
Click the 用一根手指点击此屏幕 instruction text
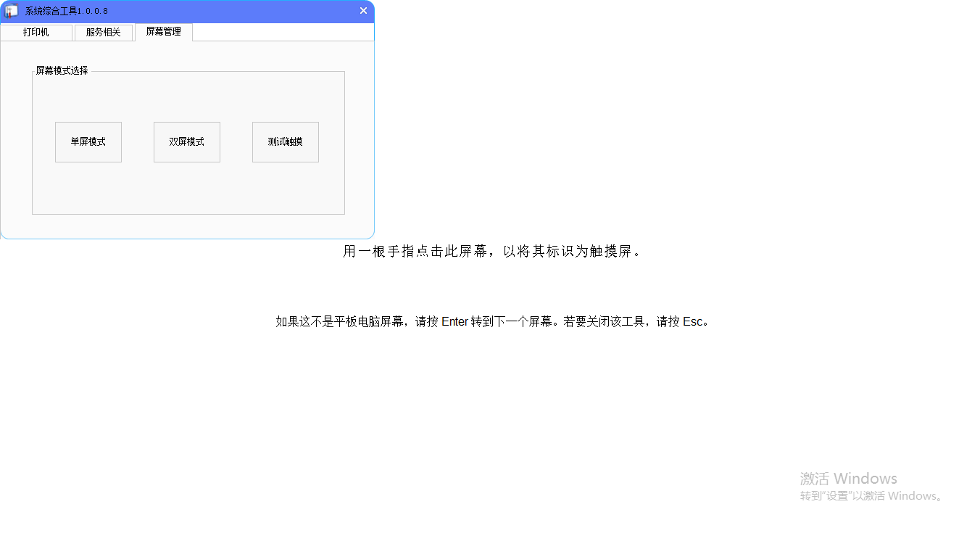(492, 252)
